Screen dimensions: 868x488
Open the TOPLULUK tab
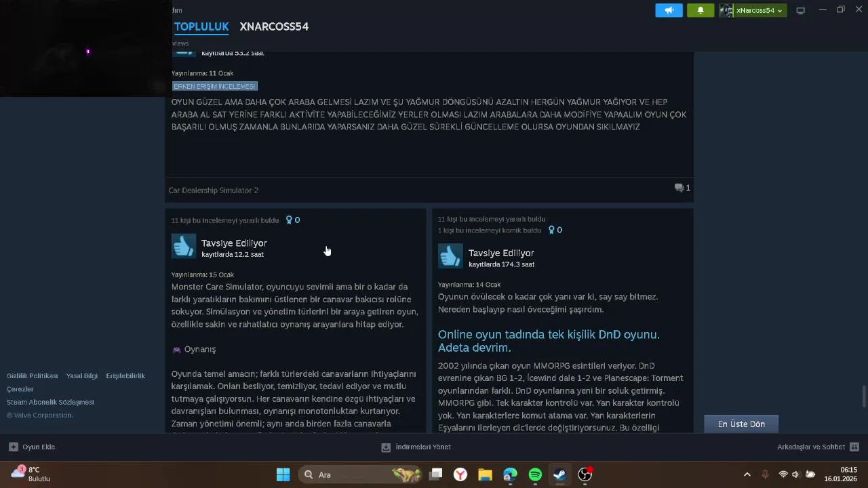201,26
